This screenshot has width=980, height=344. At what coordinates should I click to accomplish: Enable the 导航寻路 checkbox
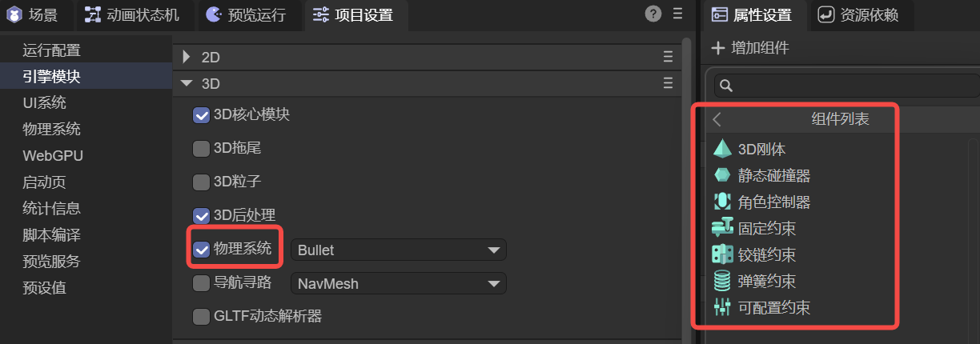pyautogui.click(x=202, y=283)
